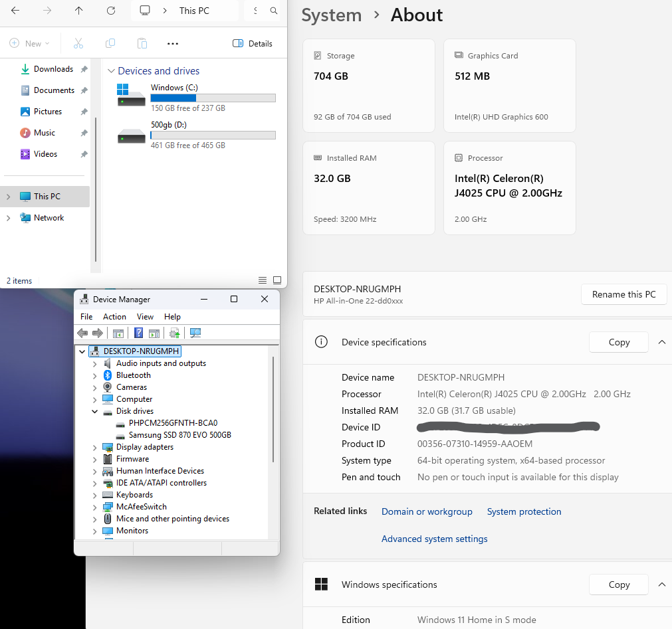Expand the This PC node chevron

pyautogui.click(x=8, y=197)
